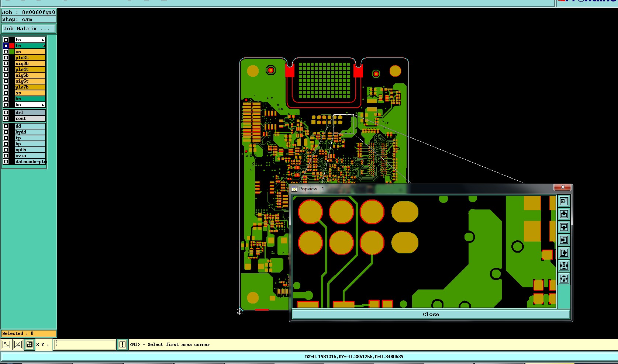
Task: Click the origin crosshair marker on canvas
Action: pyautogui.click(x=239, y=311)
